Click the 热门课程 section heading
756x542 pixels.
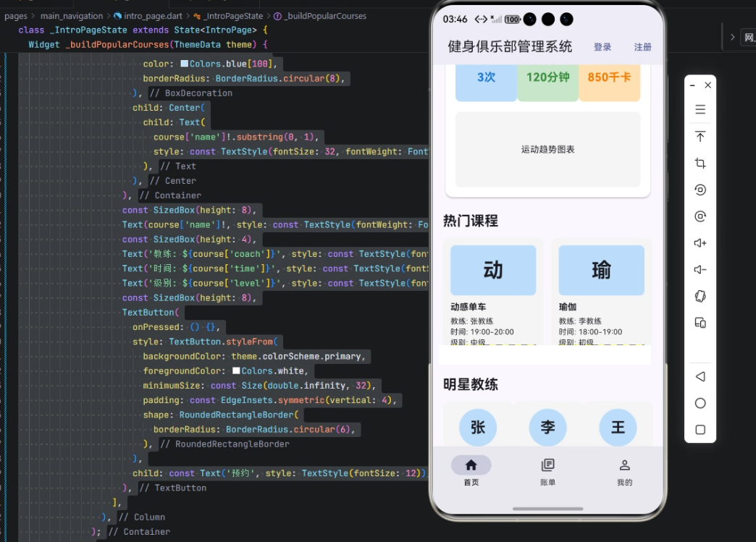pos(471,221)
